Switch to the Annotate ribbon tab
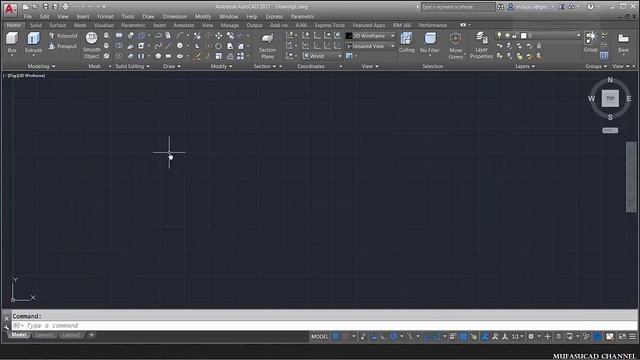The image size is (640, 360). click(184, 25)
